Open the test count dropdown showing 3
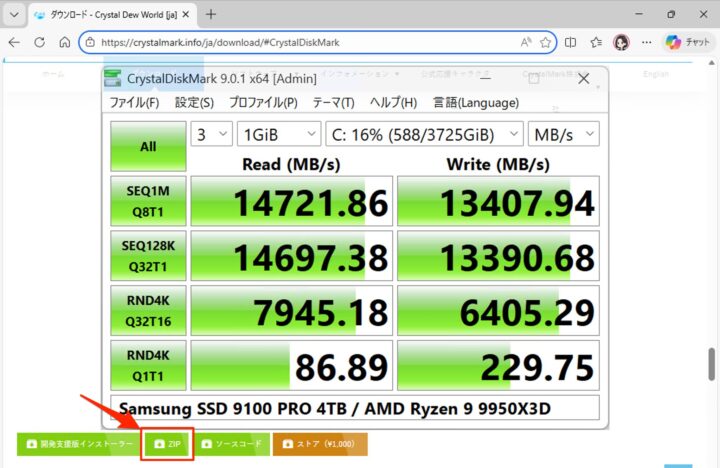The width and height of the screenshot is (720, 468). 210,134
